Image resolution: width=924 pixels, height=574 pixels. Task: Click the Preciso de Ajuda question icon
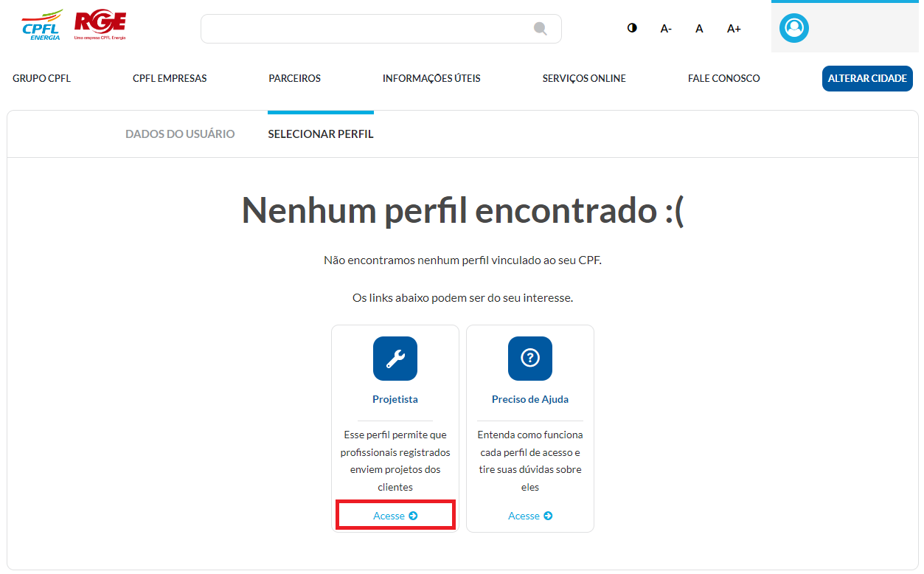tap(530, 359)
